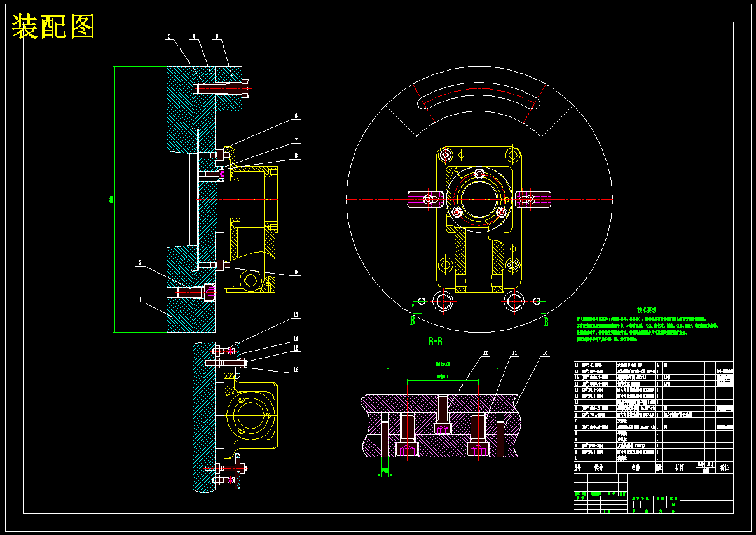Image resolution: width=756 pixels, height=535 pixels.
Task: Select the green 技术要求 heading
Action: [x=647, y=310]
